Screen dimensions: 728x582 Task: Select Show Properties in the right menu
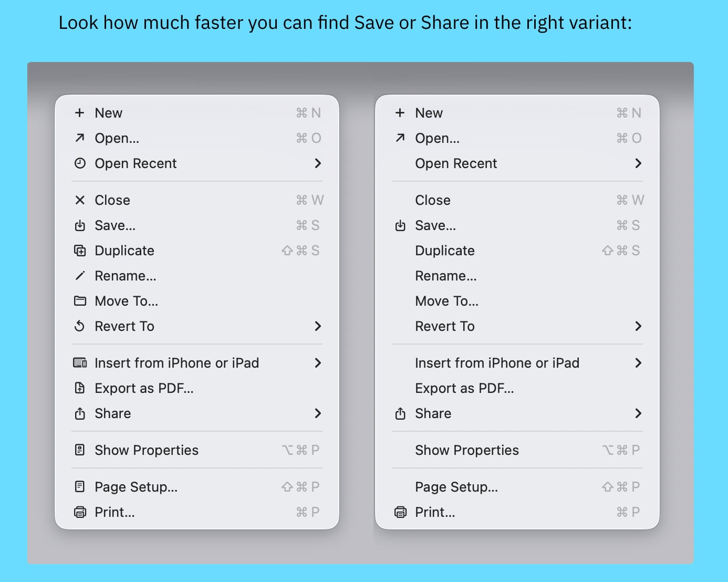tap(466, 450)
